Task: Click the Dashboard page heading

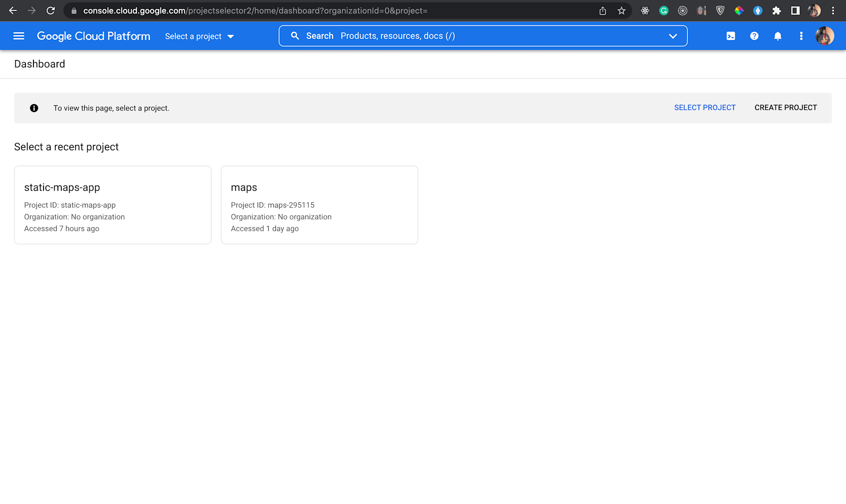Action: (40, 64)
